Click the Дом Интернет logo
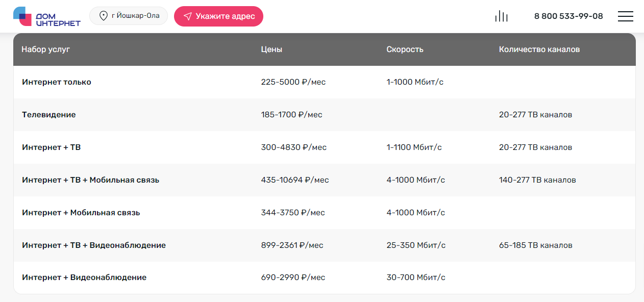 tap(47, 16)
